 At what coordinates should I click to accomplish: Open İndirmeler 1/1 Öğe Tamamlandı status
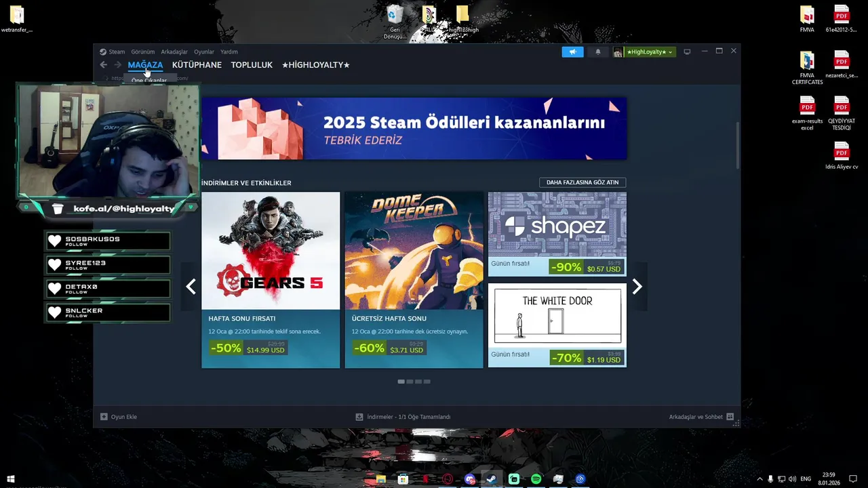point(403,417)
